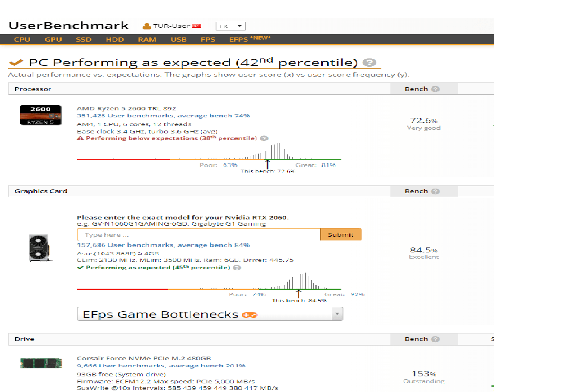This screenshot has width=585, height=392.
Task: Open the TR country selector dropdown
Action: coord(230,26)
